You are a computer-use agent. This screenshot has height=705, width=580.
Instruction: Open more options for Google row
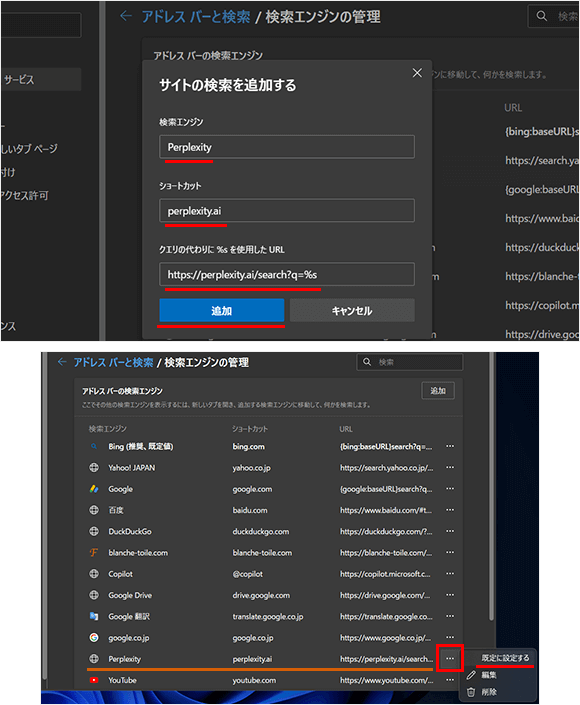click(x=450, y=489)
